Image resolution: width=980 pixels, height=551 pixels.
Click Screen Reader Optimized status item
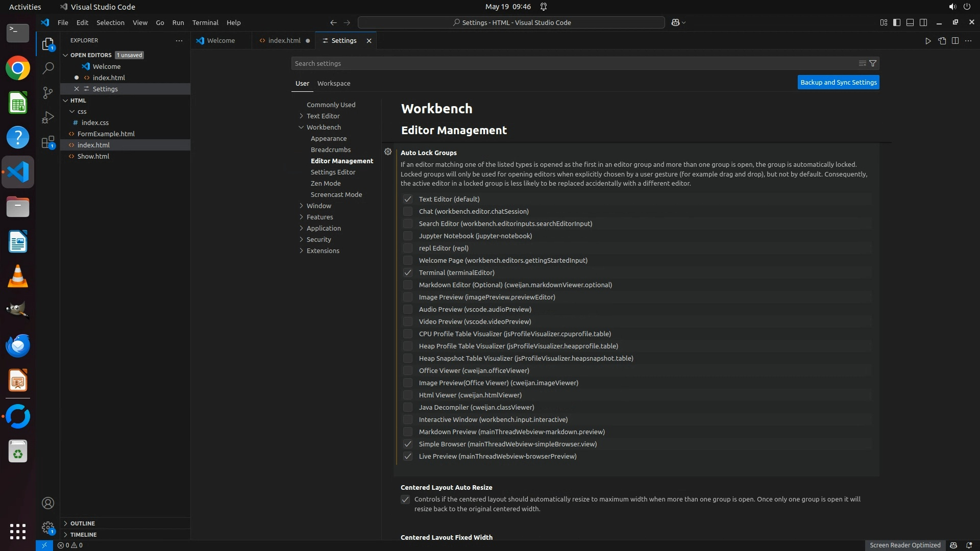coord(904,545)
